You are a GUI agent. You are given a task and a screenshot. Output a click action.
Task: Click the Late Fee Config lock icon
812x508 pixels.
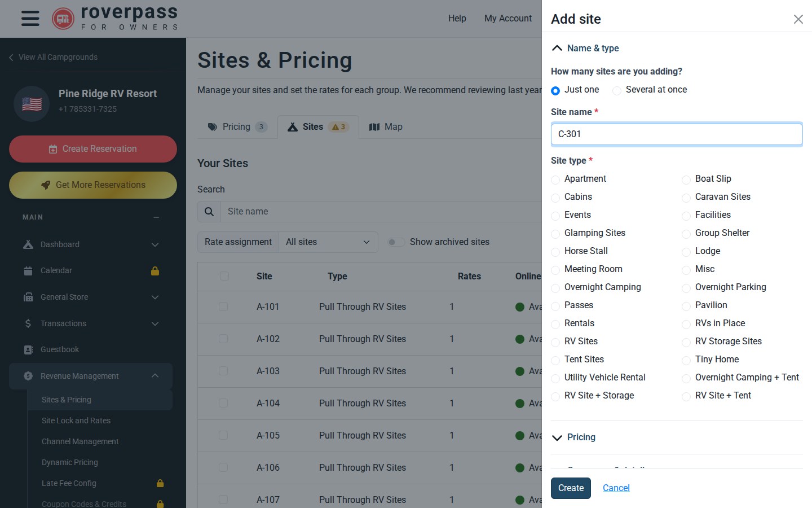click(x=160, y=483)
